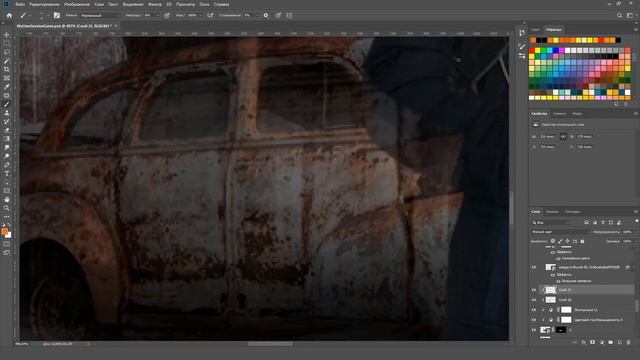Select the Rectangular Marquee tool
Image resolution: width=640 pixels, height=360 pixels.
(7, 44)
